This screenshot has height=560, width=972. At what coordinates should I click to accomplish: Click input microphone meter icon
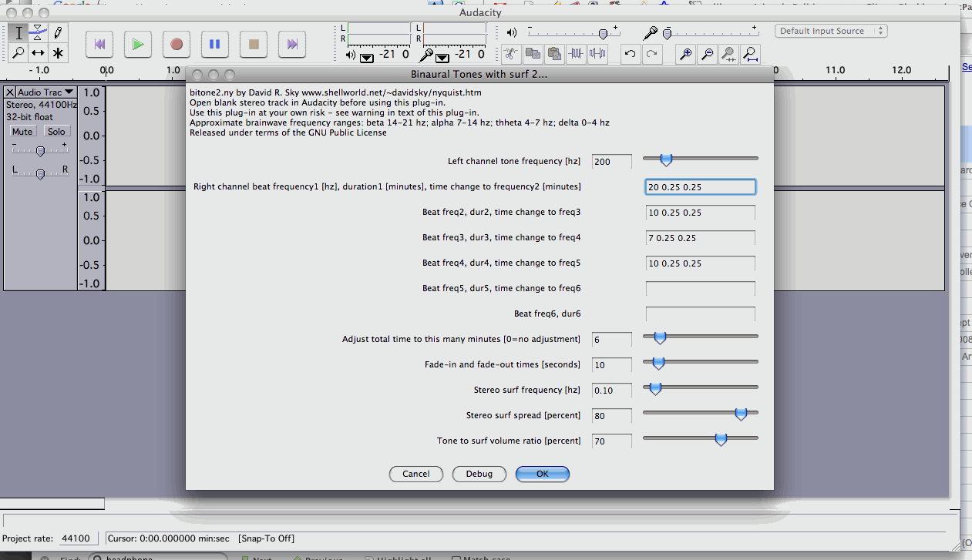426,55
